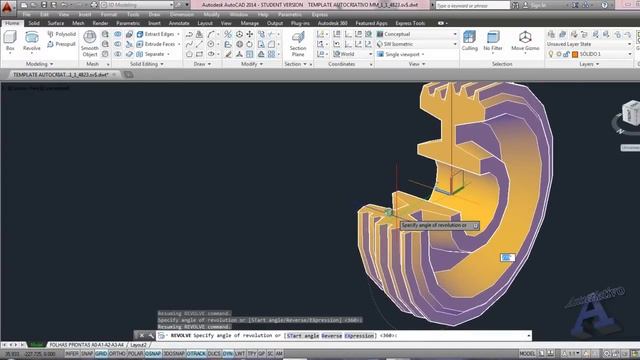Toggle DUCS in status bar
Viewport: 640px width, 360px height.
[x=214, y=353]
